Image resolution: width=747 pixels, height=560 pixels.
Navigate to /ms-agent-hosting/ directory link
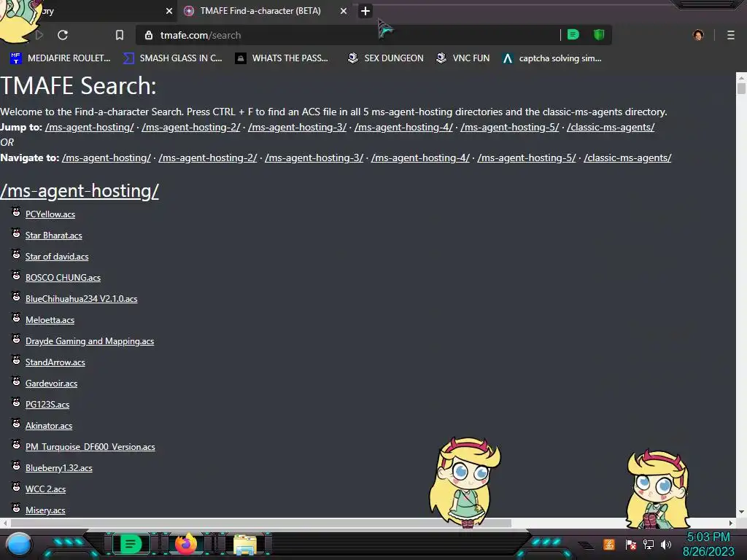pyautogui.click(x=107, y=157)
